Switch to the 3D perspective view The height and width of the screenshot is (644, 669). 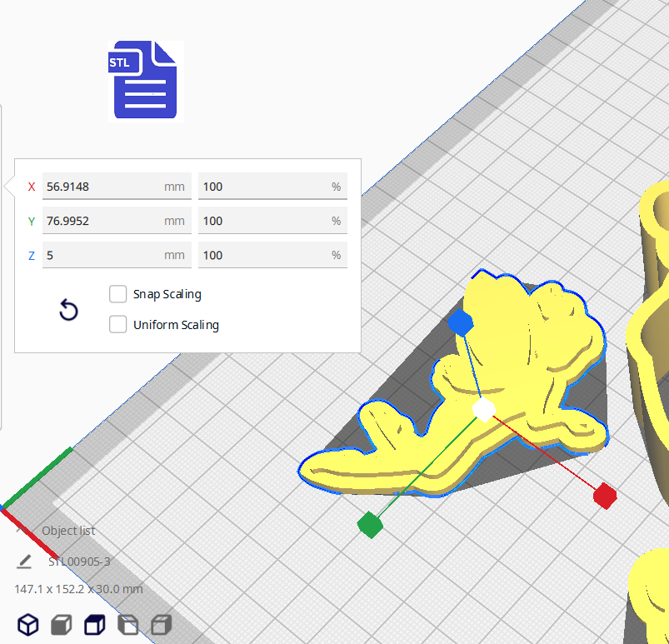coord(28,624)
